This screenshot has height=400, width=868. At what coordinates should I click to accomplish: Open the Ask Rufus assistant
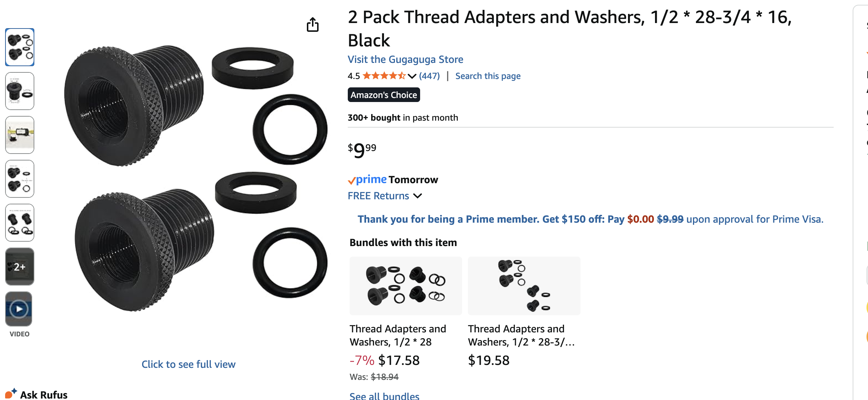point(37,395)
